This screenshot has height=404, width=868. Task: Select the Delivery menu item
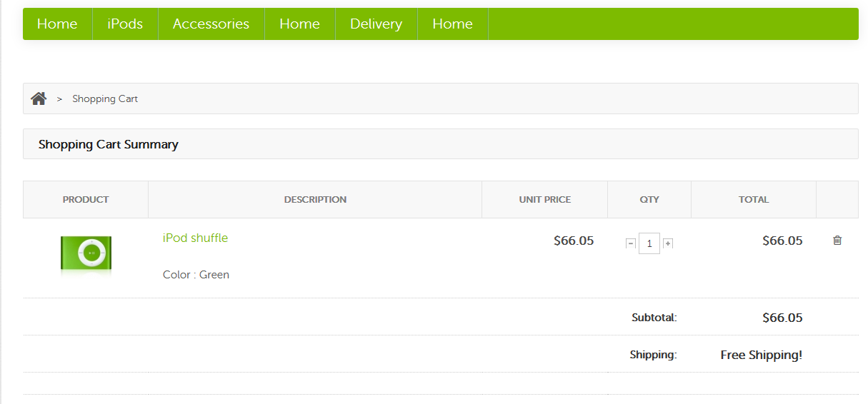point(376,24)
